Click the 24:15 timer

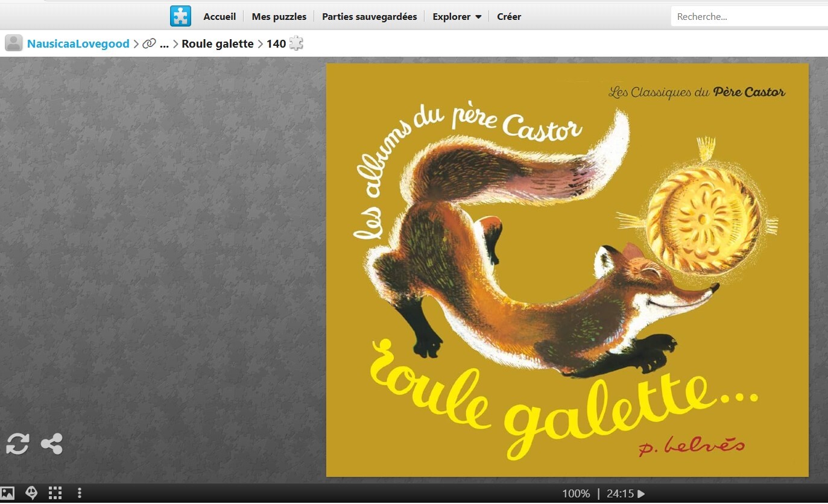click(620, 494)
